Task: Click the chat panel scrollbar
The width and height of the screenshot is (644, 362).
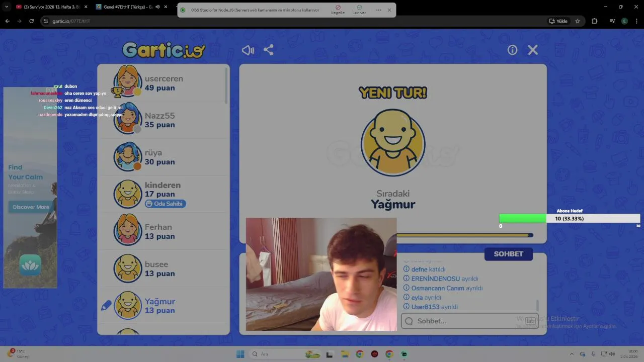Action: 537,305
